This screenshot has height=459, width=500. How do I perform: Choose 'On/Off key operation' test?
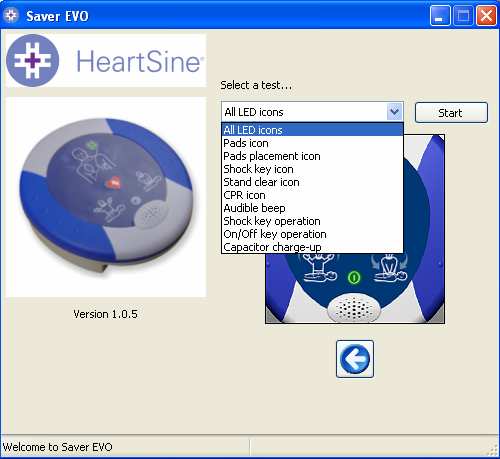312,234
